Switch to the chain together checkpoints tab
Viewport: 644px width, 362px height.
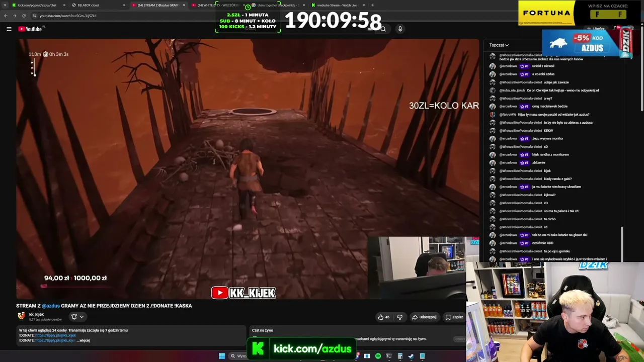tap(277, 5)
